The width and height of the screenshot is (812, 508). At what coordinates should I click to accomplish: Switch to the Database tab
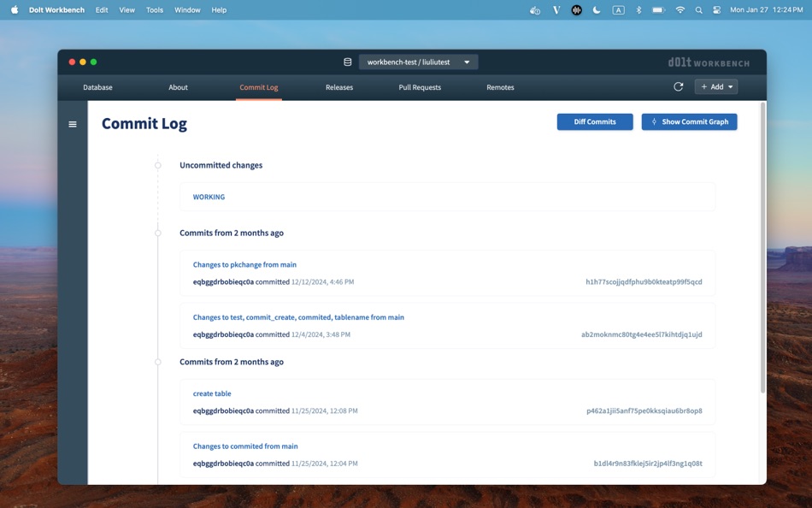pyautogui.click(x=98, y=87)
